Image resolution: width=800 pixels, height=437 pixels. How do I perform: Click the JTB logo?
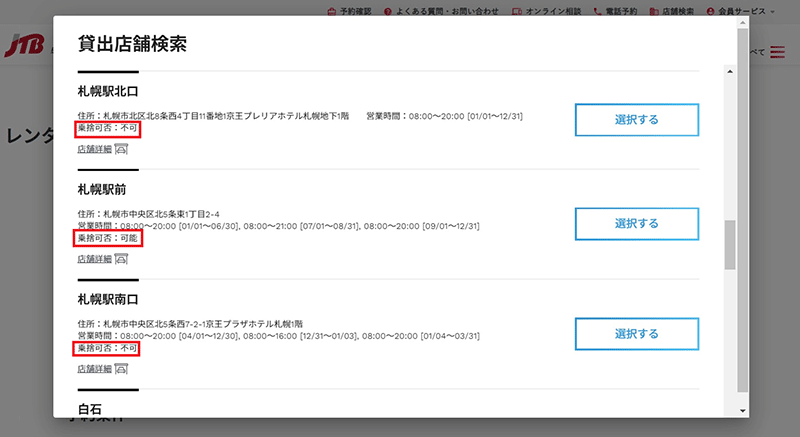click(x=22, y=47)
